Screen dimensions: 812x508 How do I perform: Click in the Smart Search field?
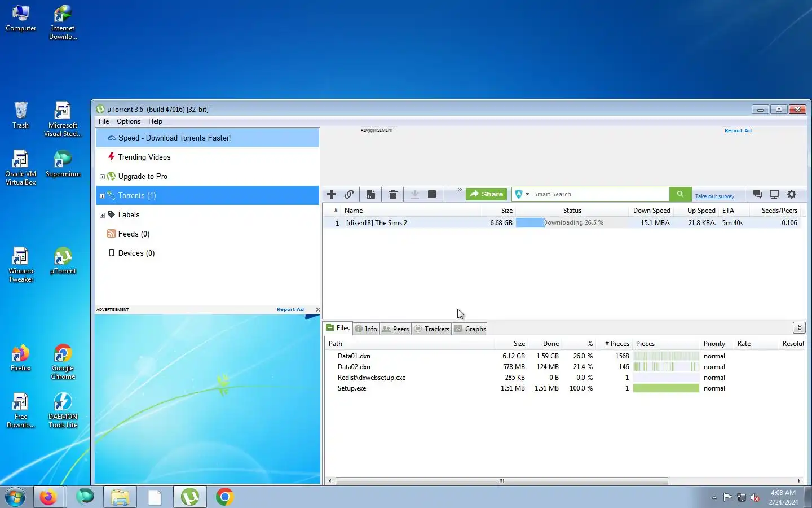click(x=601, y=194)
